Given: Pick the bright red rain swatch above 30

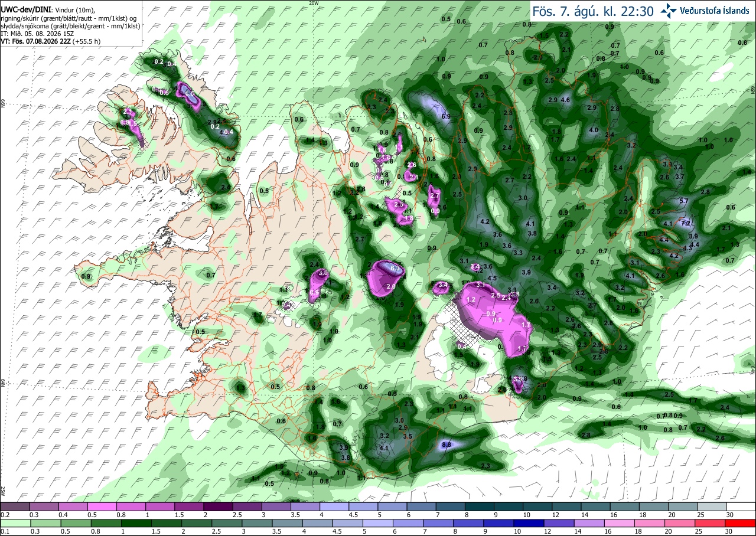Looking at the screenshot, I should point(741,523).
